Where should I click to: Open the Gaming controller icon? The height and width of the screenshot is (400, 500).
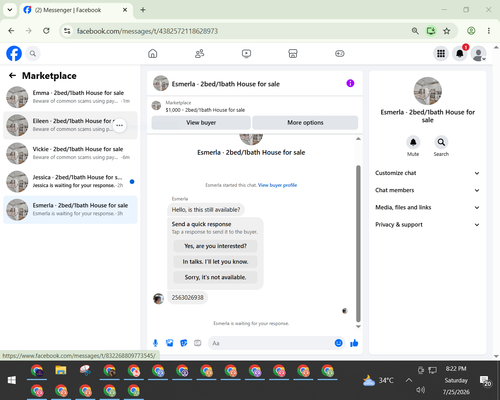(340, 53)
